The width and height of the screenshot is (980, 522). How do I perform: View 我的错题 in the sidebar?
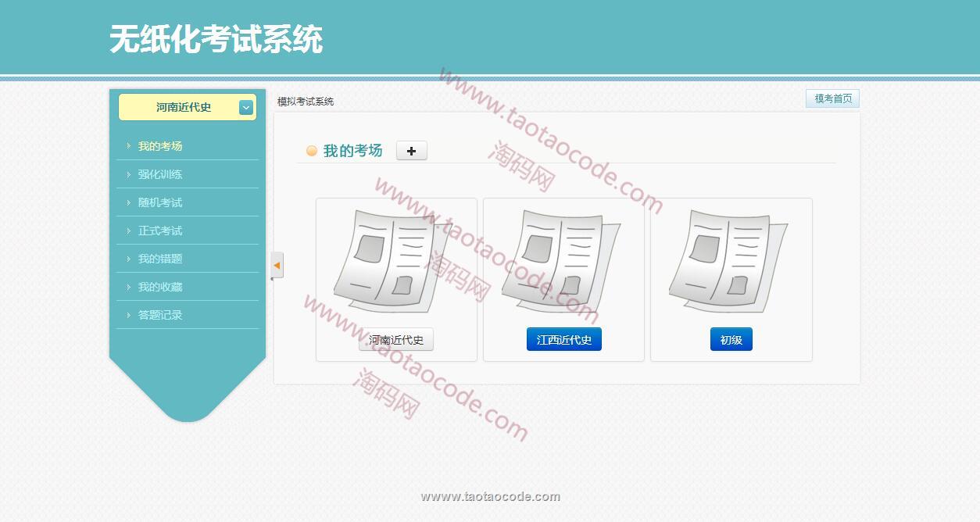(x=160, y=259)
